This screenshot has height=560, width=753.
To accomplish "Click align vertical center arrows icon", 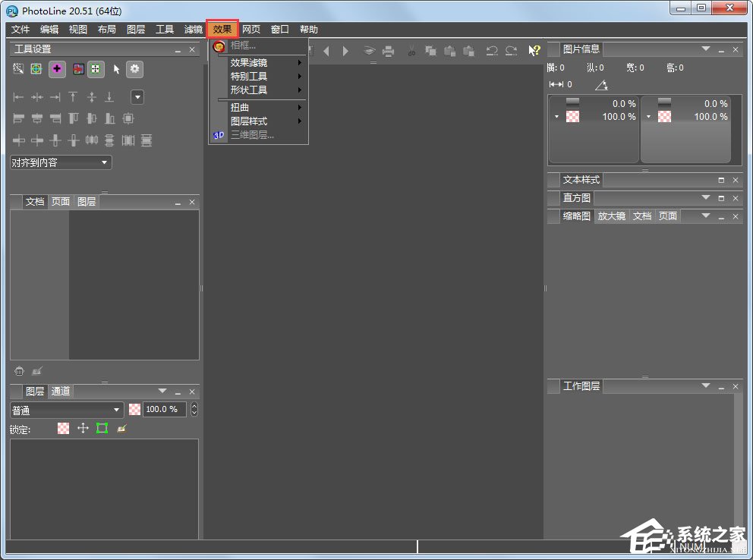I will point(91,97).
